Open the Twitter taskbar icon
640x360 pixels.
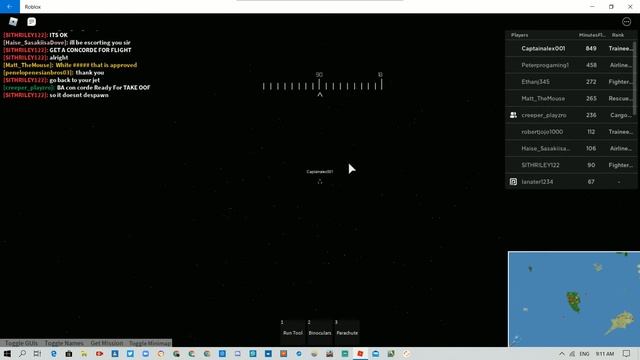point(130,353)
